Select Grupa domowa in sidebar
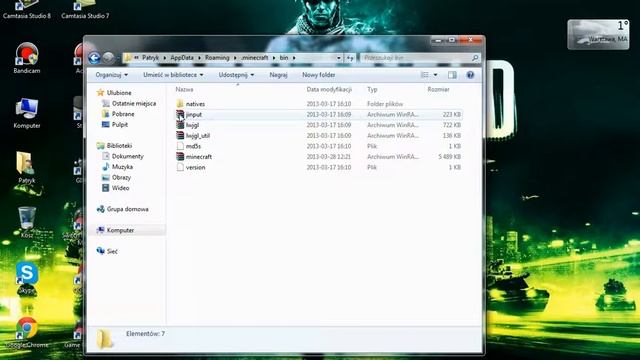Viewport: 640px width, 360px height. click(x=127, y=209)
